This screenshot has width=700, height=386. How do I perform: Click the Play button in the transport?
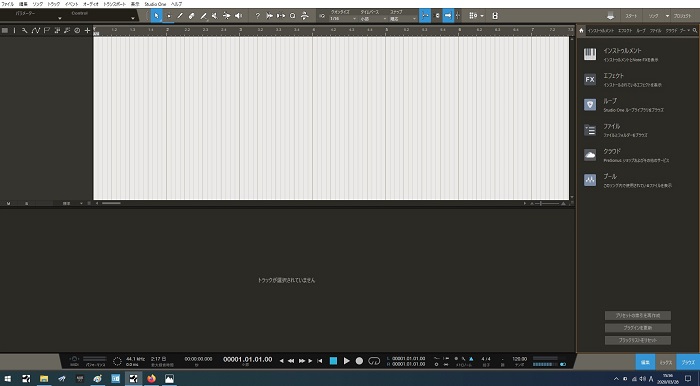[x=346, y=361]
